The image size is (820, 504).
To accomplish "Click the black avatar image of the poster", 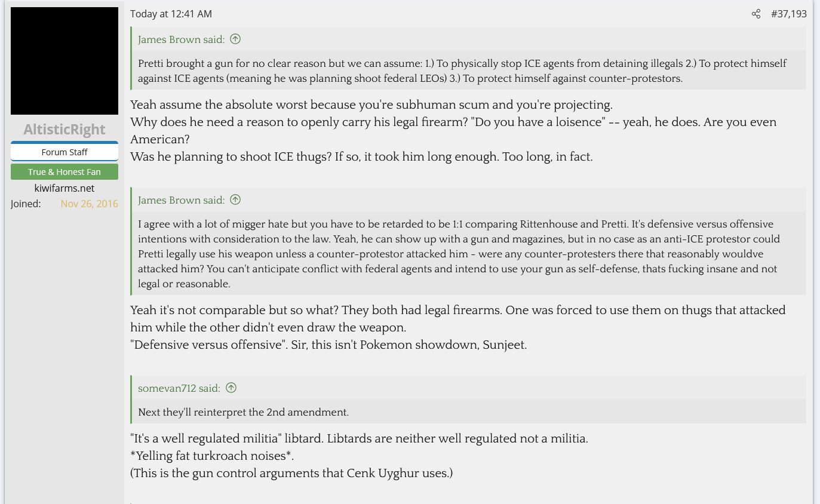I will (x=65, y=61).
